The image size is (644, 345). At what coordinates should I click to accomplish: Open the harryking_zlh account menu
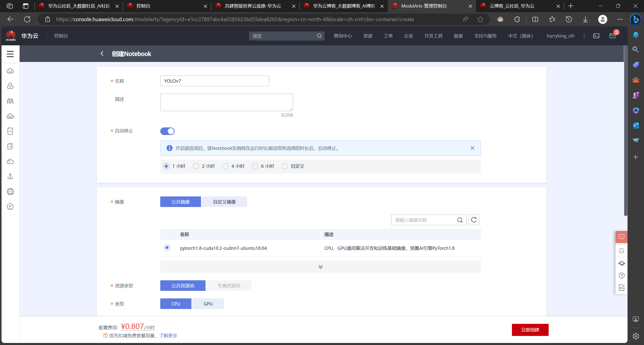pos(560,36)
